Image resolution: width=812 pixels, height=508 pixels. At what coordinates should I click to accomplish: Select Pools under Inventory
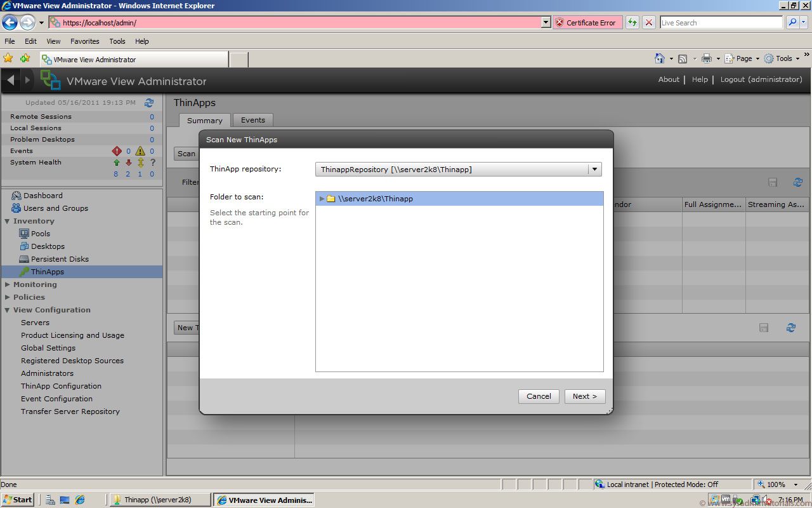tap(41, 234)
